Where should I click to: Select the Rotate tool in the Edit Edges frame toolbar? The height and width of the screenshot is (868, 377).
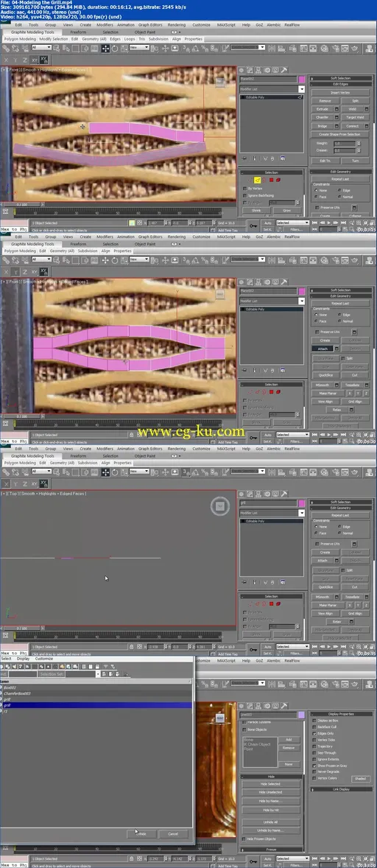114,48
